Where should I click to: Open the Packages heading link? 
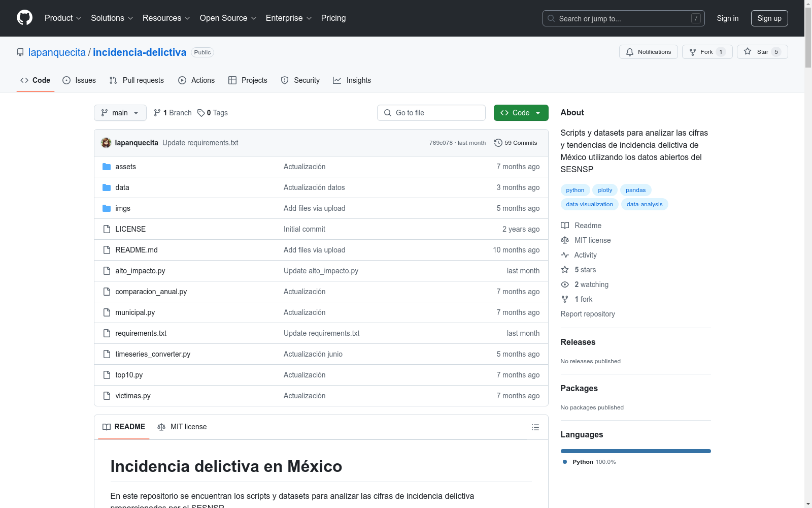coord(579,388)
